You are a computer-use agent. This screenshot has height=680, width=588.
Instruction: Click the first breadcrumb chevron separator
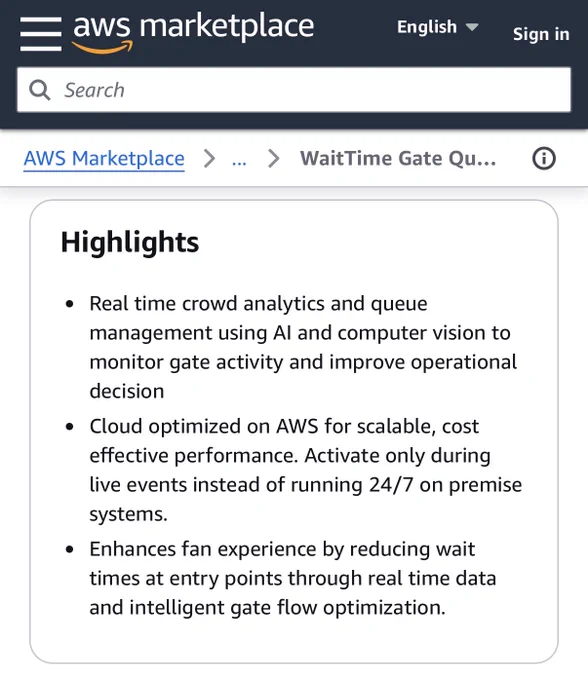[x=209, y=158]
